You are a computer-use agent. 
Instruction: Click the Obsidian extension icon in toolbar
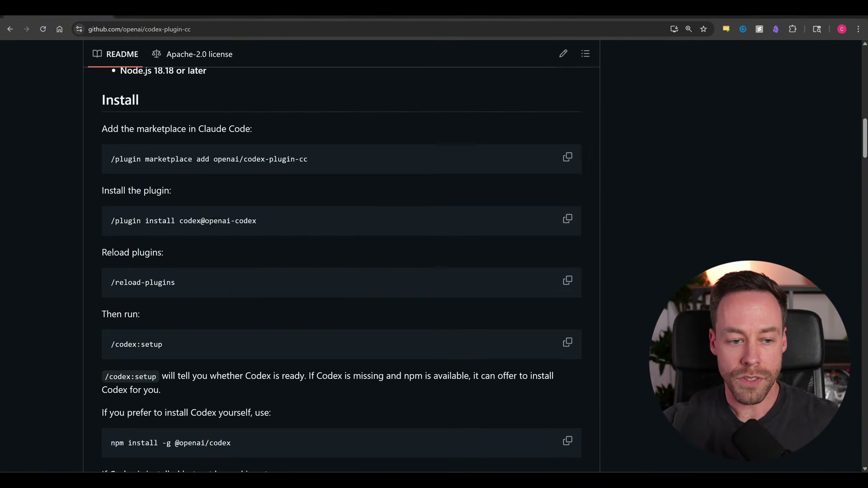(776, 29)
